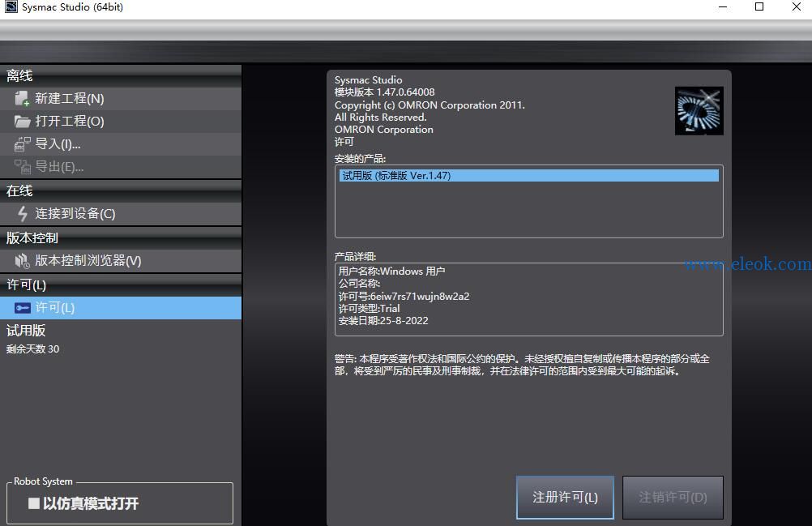Viewport: 812px width, 526px height.
Task: Click 安装日期:25-8-2022 text
Action: pyautogui.click(x=383, y=321)
